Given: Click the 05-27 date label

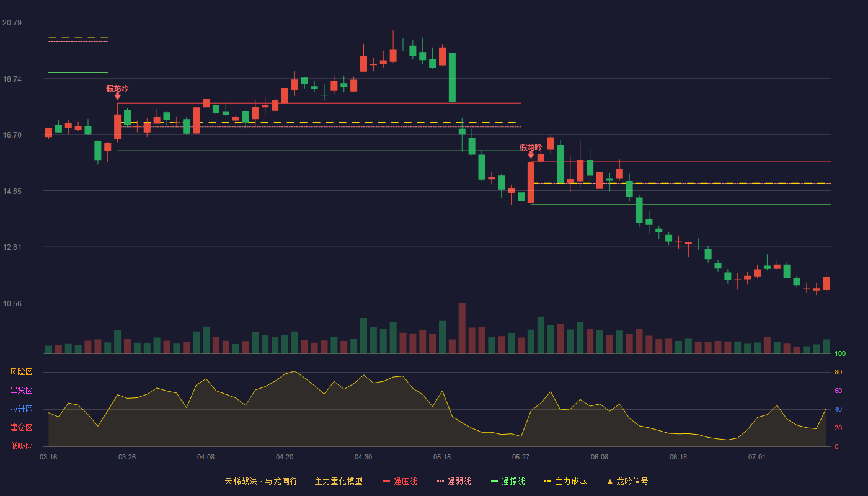Looking at the screenshot, I should pyautogui.click(x=521, y=457).
